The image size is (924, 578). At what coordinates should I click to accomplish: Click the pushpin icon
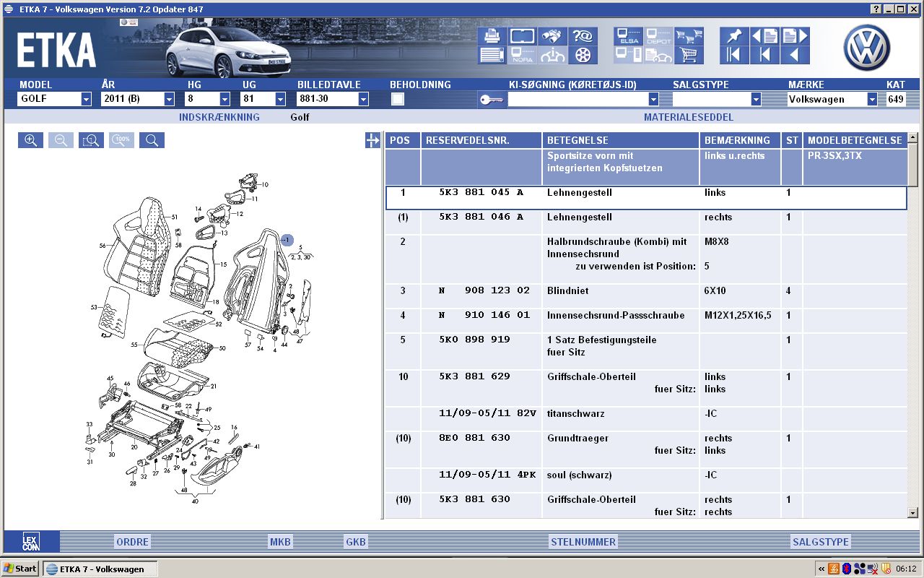tap(734, 36)
